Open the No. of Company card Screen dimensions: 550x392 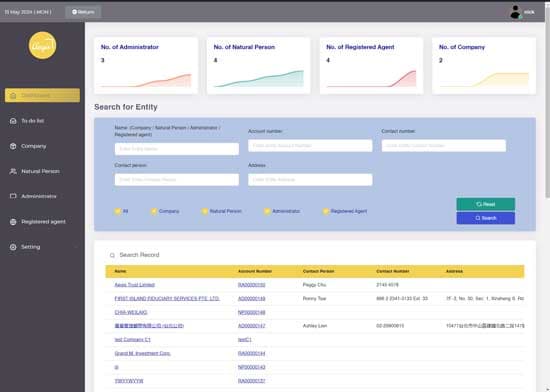[x=484, y=66]
